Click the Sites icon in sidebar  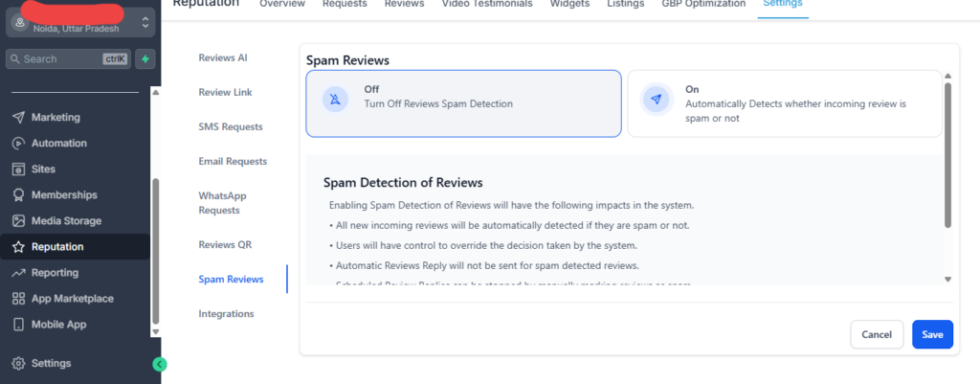tap(19, 169)
